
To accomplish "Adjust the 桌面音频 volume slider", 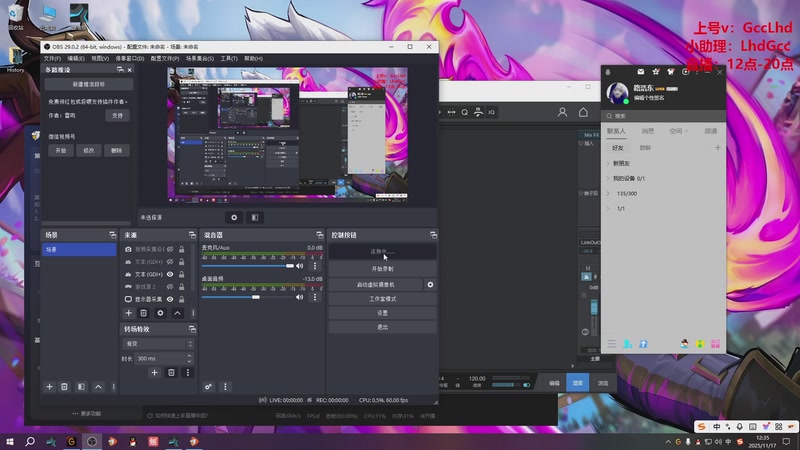I will [x=248, y=297].
